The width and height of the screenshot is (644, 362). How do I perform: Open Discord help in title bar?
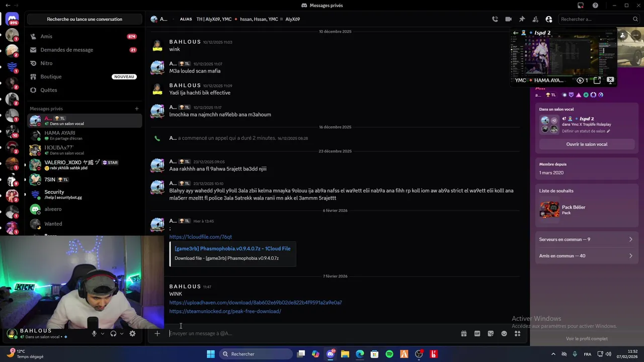click(x=596, y=6)
